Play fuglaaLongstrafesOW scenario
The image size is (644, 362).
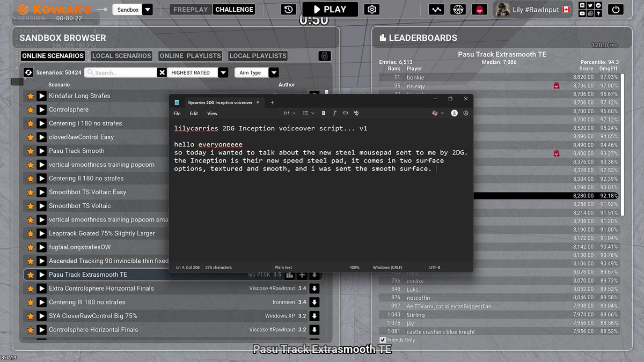coord(41,248)
